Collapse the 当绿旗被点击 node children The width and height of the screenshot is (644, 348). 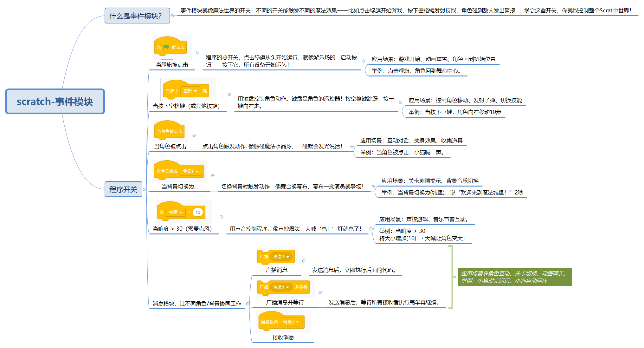coord(197,52)
